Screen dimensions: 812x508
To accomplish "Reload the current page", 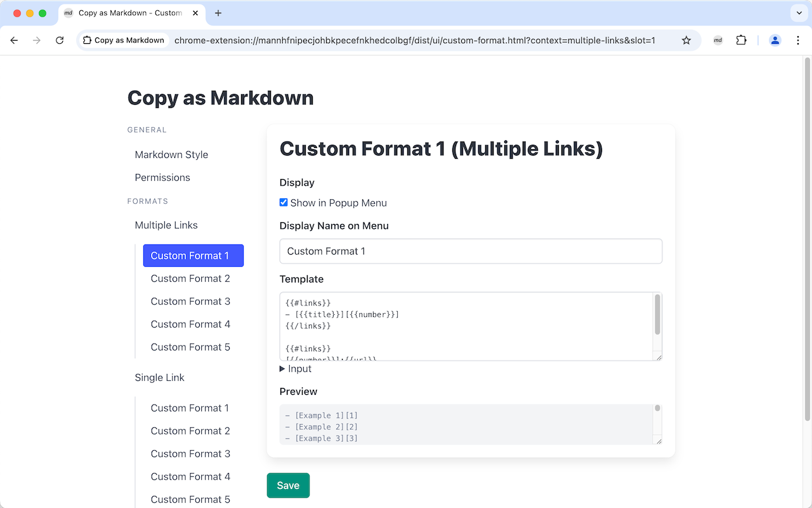I will click(x=60, y=39).
